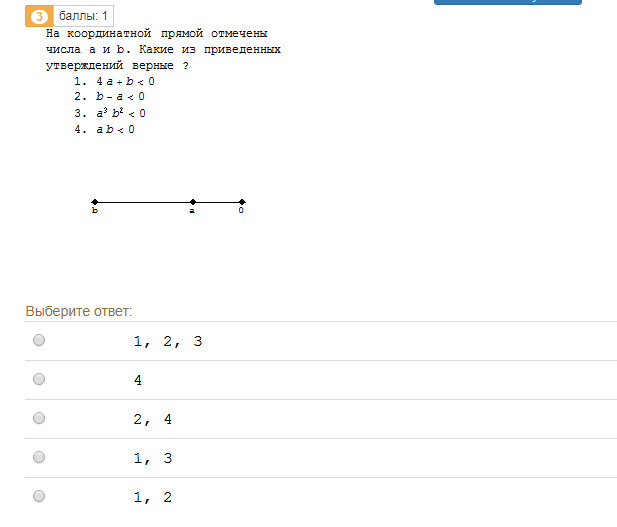Viewport: 617px width, 527px height.
Task: Click statement 4 "ab < 0"
Action: coord(115,129)
